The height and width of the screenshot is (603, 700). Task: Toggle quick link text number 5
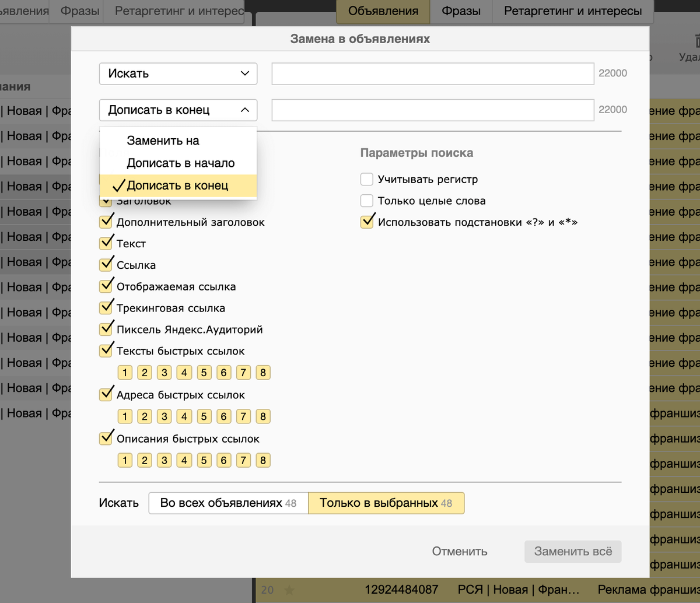point(204,373)
